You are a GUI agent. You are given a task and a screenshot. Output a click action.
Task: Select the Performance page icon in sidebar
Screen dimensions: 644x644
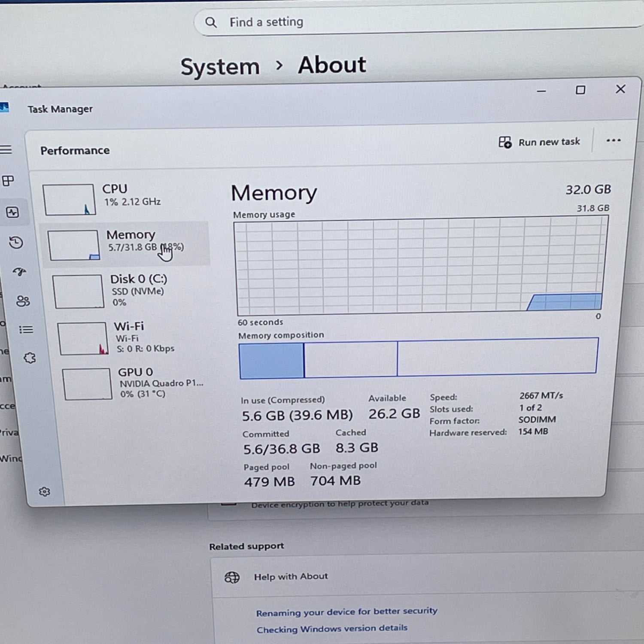(12, 212)
